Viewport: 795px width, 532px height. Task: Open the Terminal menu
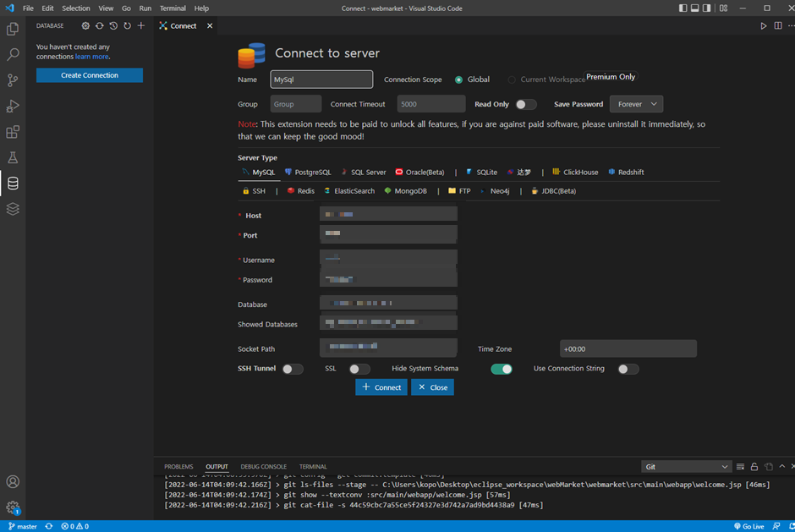click(x=173, y=8)
